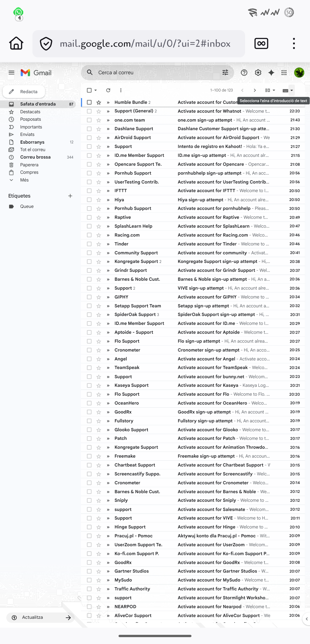Show search options filter icon
The width and height of the screenshot is (310, 644).
coord(225,73)
